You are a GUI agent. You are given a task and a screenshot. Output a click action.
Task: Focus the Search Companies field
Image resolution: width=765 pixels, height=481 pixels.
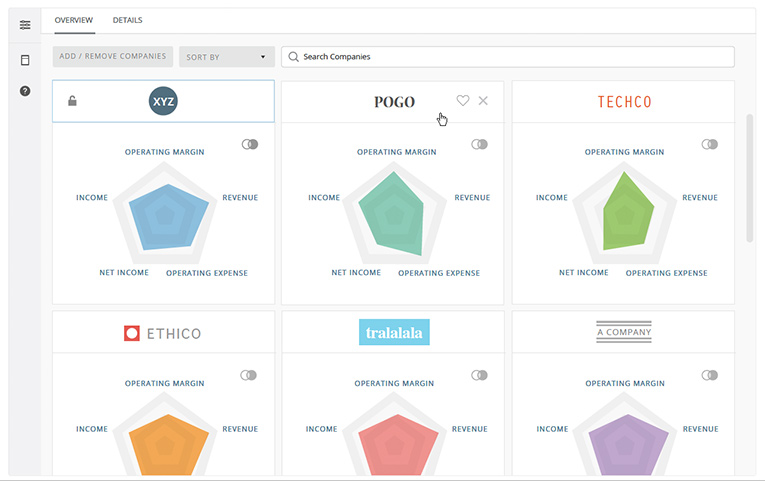508,57
